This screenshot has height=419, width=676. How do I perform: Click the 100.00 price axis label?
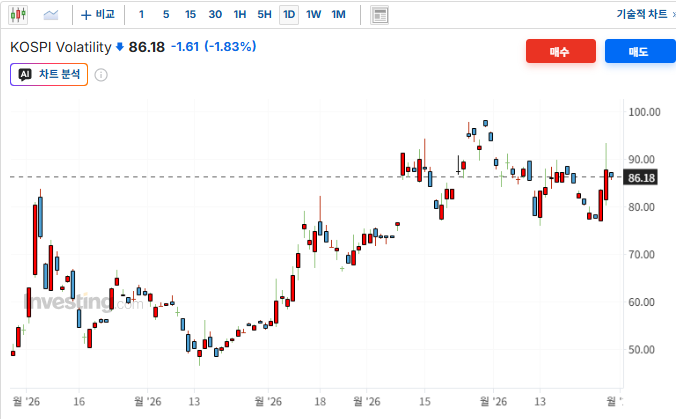[644, 112]
